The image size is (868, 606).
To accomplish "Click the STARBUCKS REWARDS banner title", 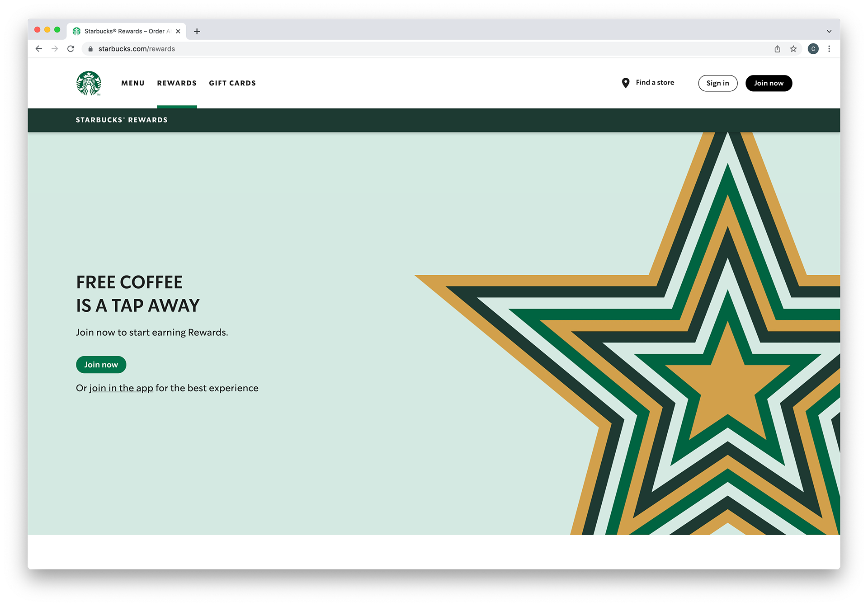I will [122, 120].
